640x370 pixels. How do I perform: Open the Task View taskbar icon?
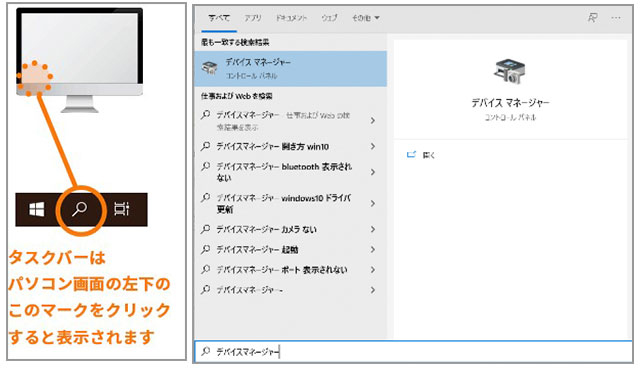pyautogui.click(x=122, y=209)
